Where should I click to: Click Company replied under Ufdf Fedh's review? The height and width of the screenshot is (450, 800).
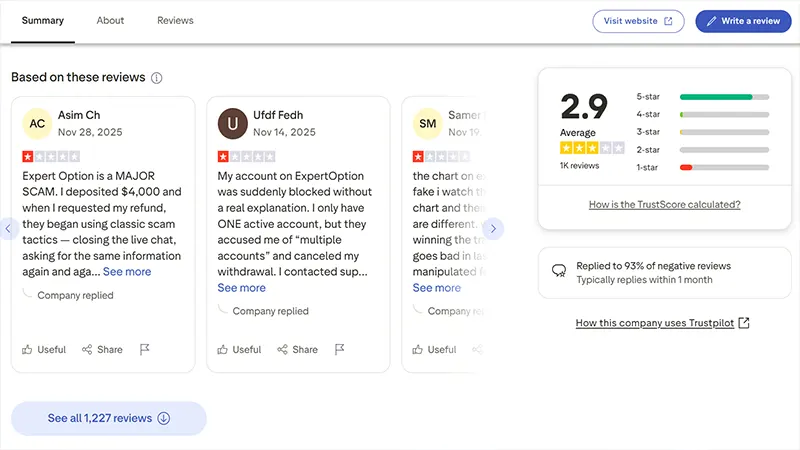coord(270,311)
